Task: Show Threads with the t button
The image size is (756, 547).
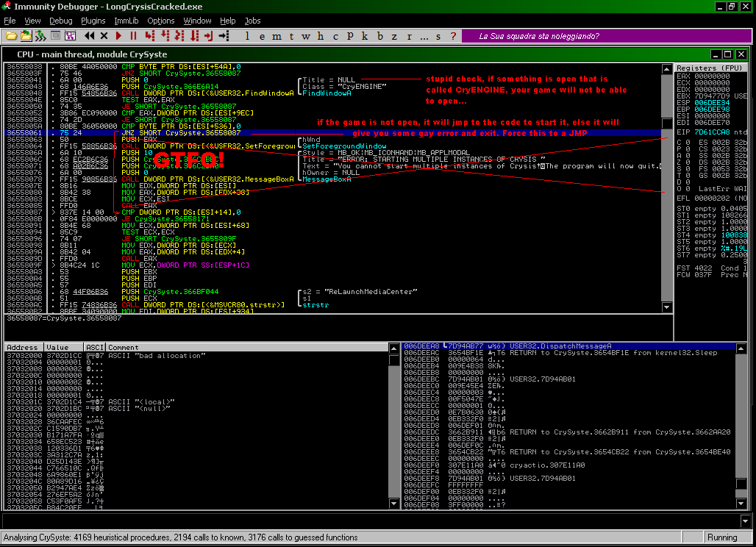Action: tap(291, 36)
